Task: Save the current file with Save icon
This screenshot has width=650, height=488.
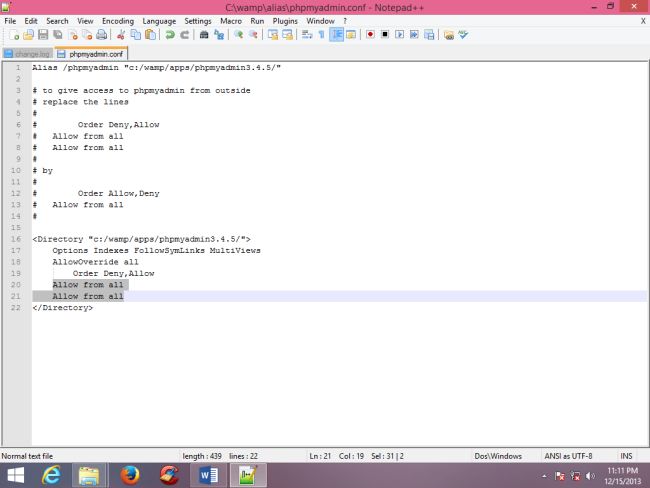Action: point(43,35)
